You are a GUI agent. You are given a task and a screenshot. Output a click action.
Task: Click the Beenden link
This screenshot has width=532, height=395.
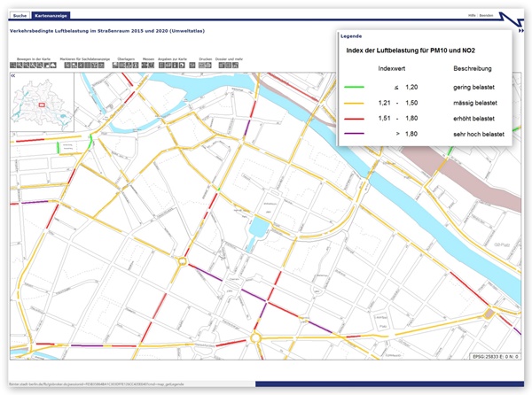(486, 17)
